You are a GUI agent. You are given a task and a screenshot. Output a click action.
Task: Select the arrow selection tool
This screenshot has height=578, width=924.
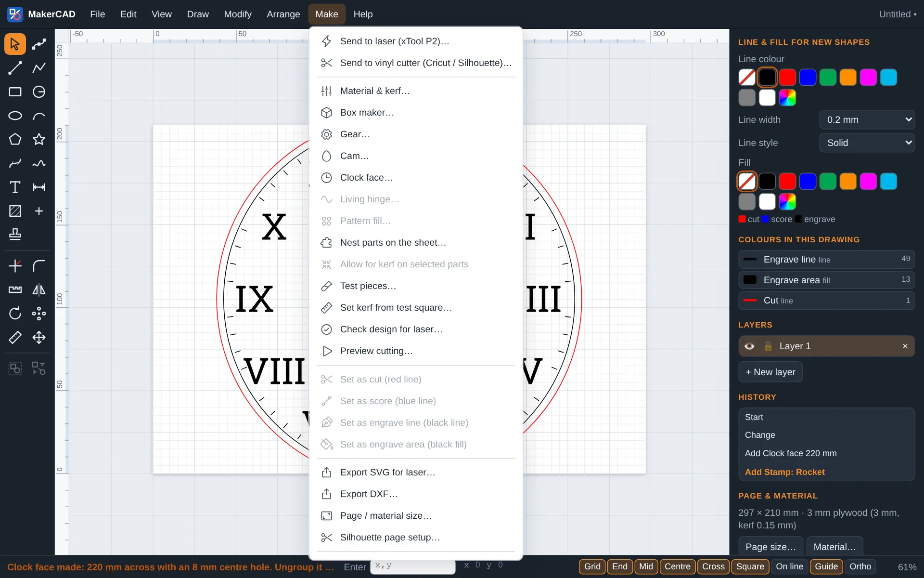pos(15,44)
